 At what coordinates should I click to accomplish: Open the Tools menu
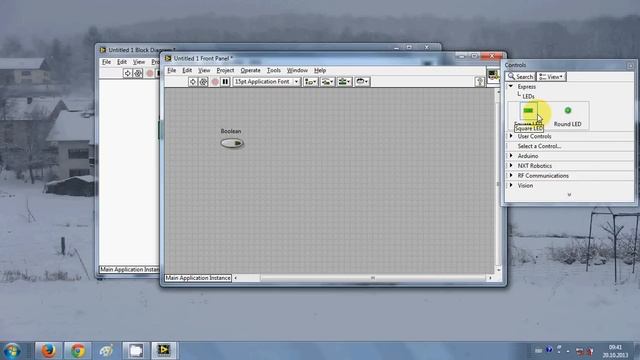(273, 70)
